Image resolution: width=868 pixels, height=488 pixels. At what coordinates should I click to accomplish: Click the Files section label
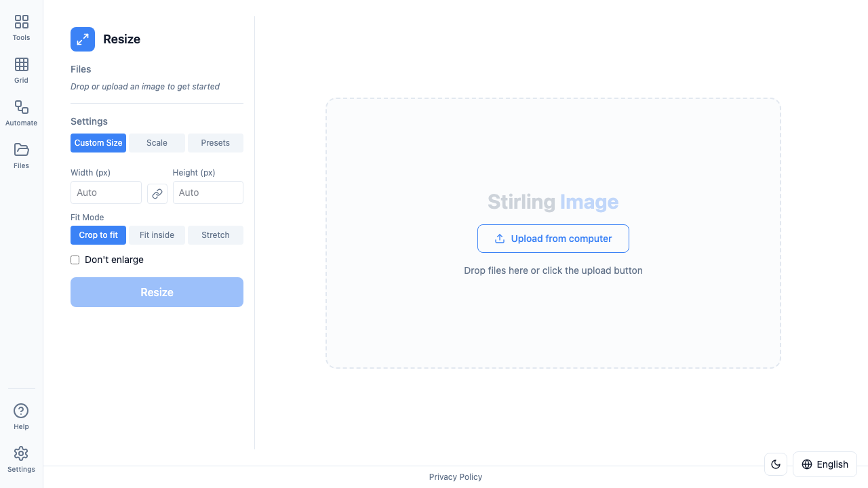(x=81, y=69)
